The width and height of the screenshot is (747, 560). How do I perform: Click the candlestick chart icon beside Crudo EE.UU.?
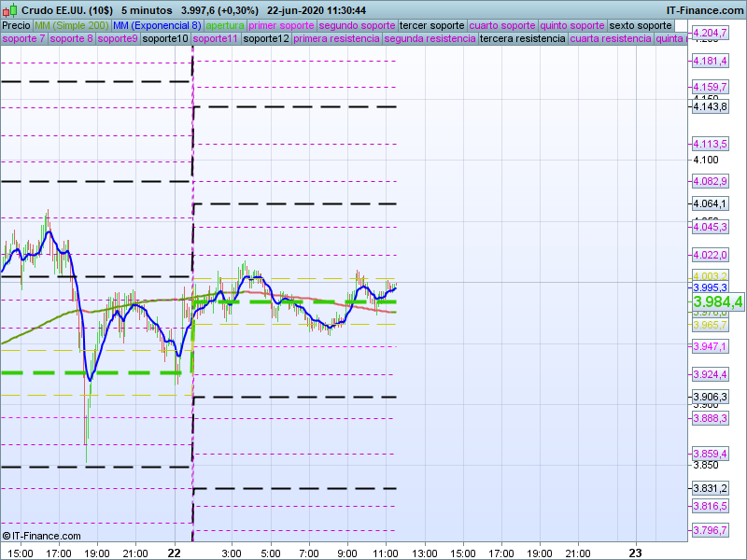coord(9,9)
